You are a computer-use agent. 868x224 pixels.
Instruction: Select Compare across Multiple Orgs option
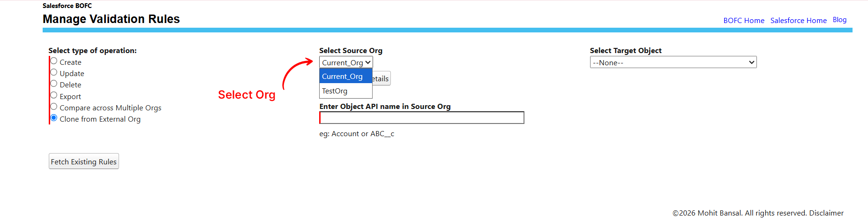[x=54, y=107]
